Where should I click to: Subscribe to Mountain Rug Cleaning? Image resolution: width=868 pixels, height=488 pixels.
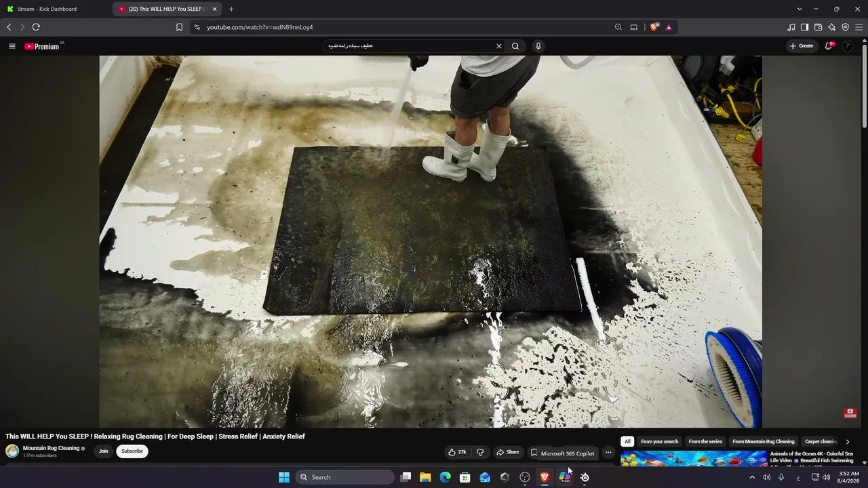pyautogui.click(x=132, y=451)
